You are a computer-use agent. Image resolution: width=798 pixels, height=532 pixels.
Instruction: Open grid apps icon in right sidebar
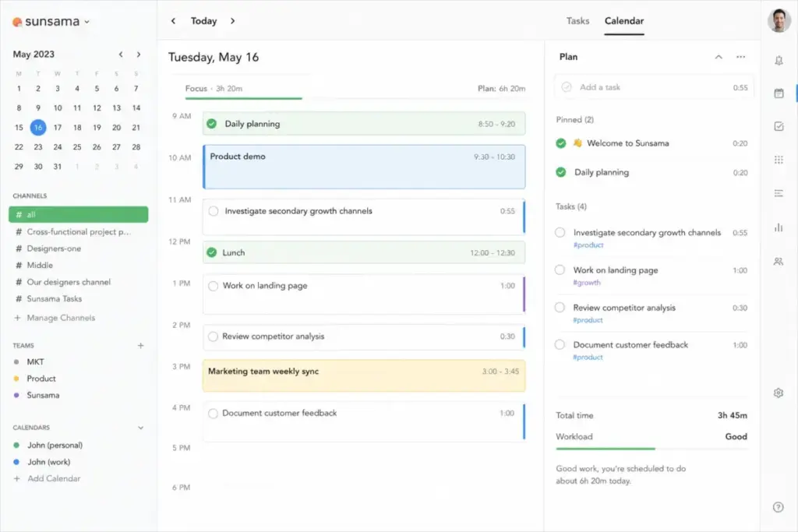point(779,160)
